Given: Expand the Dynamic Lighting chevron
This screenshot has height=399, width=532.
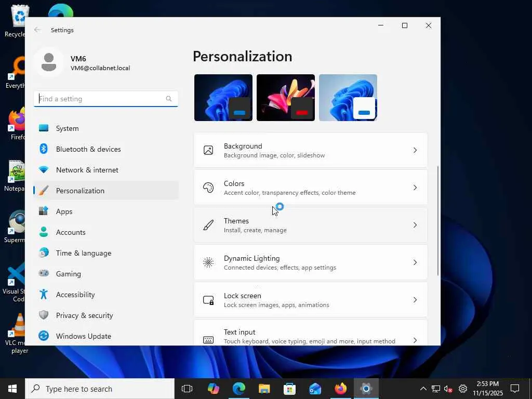Looking at the screenshot, I should tap(415, 262).
